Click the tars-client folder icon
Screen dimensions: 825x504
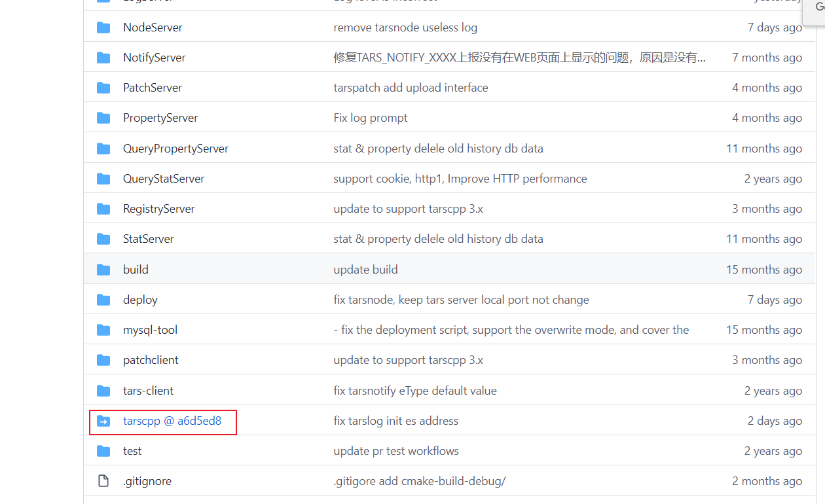pyautogui.click(x=103, y=391)
